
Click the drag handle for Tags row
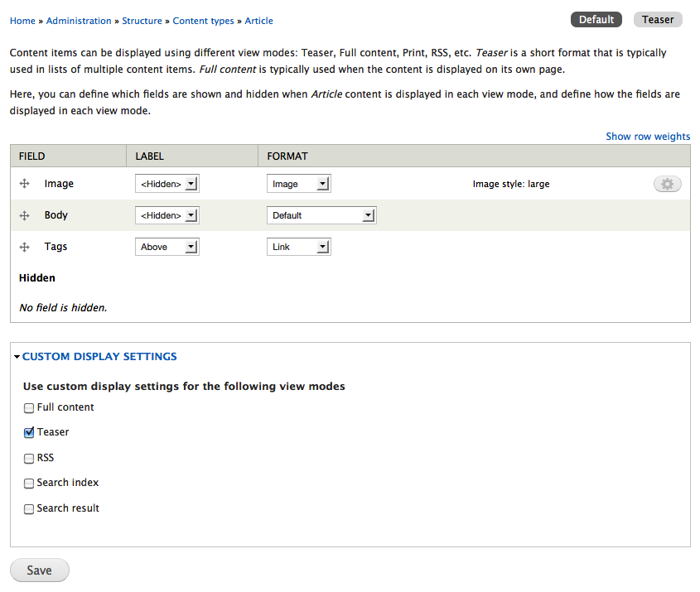pos(24,247)
